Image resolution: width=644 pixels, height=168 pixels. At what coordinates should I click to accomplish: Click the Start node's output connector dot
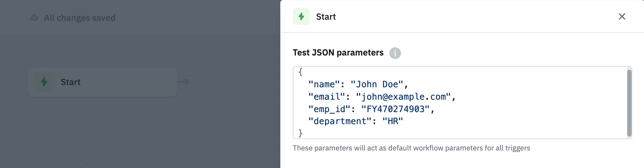(x=186, y=82)
